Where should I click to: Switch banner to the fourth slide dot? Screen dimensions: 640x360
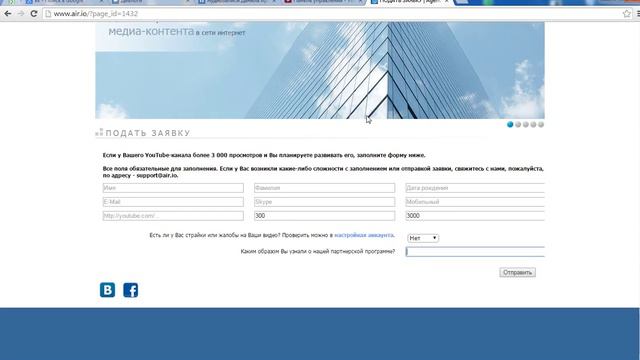click(x=533, y=124)
